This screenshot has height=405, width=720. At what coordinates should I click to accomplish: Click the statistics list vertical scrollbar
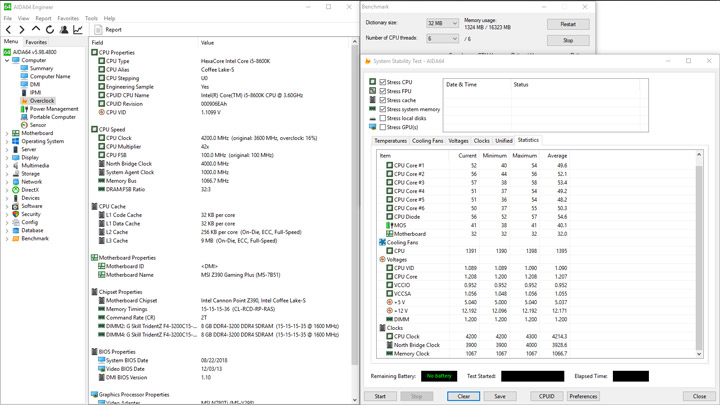point(699,254)
